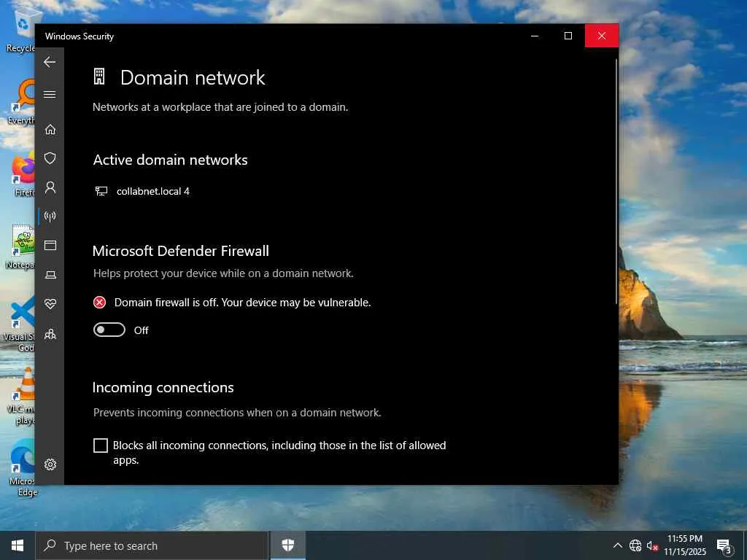This screenshot has height=560, width=747.
Task: Open Device performance & health heart icon
Action: click(x=50, y=303)
